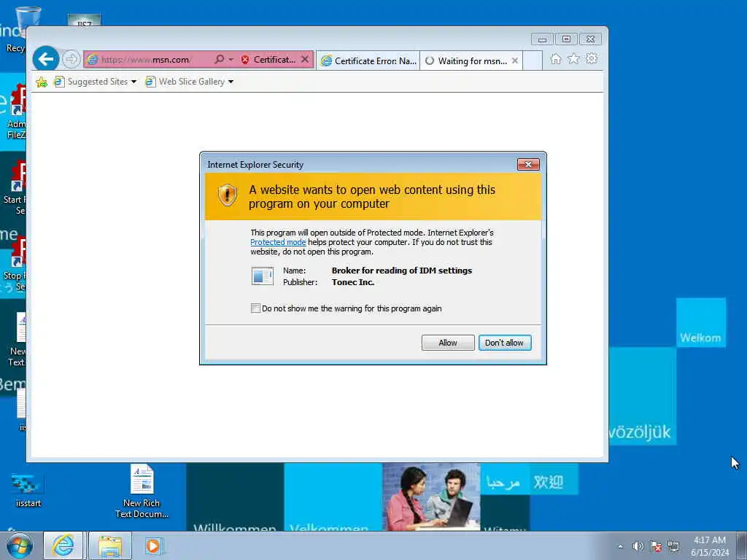Open Web Slice Gallery favorites item
Viewport: 747px width, 560px height.
click(x=185, y=82)
